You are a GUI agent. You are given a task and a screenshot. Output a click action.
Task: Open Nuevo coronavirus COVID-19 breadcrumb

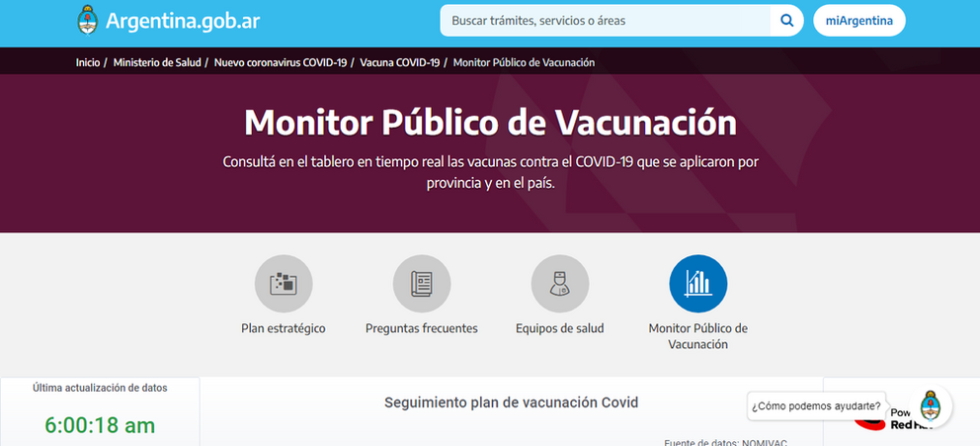[280, 62]
